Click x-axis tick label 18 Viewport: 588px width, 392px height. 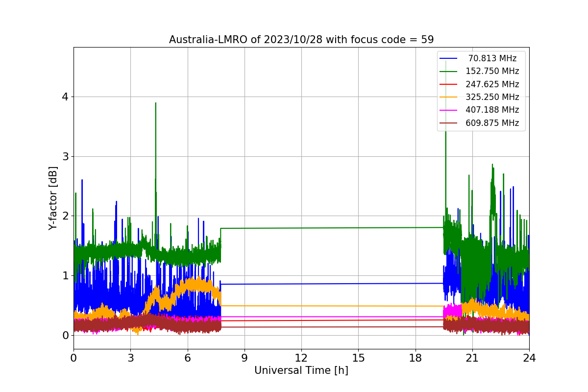[415, 358]
